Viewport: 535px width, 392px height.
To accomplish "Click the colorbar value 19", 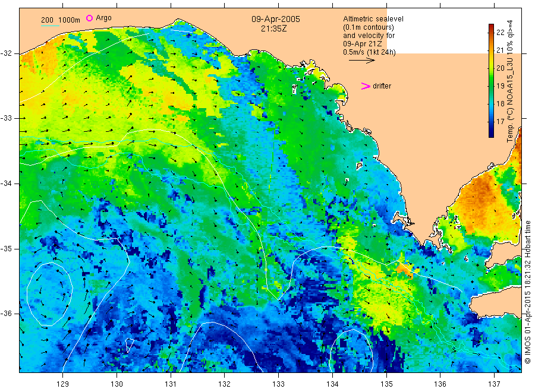I will tap(500, 86).
